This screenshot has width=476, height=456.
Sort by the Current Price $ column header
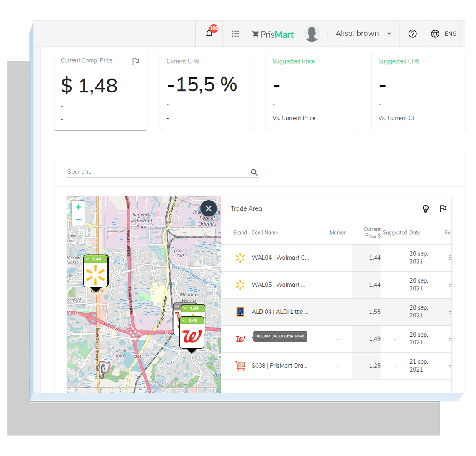tap(372, 233)
